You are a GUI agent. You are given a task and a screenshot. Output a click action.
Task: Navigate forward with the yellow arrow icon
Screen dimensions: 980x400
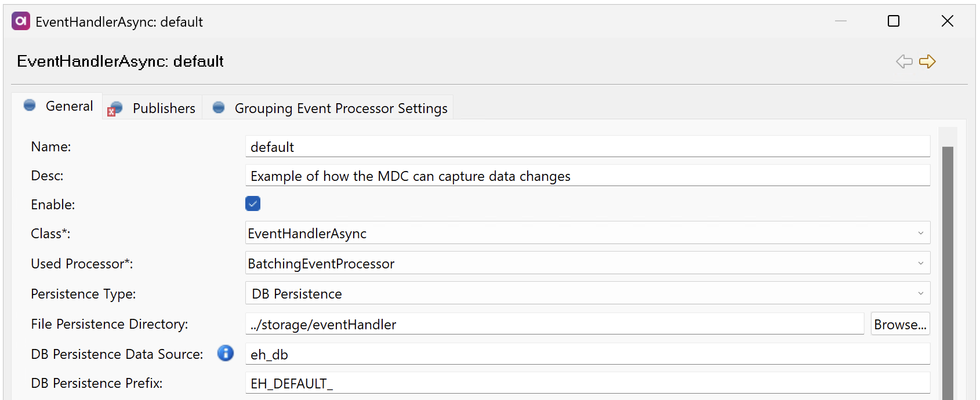[928, 61]
